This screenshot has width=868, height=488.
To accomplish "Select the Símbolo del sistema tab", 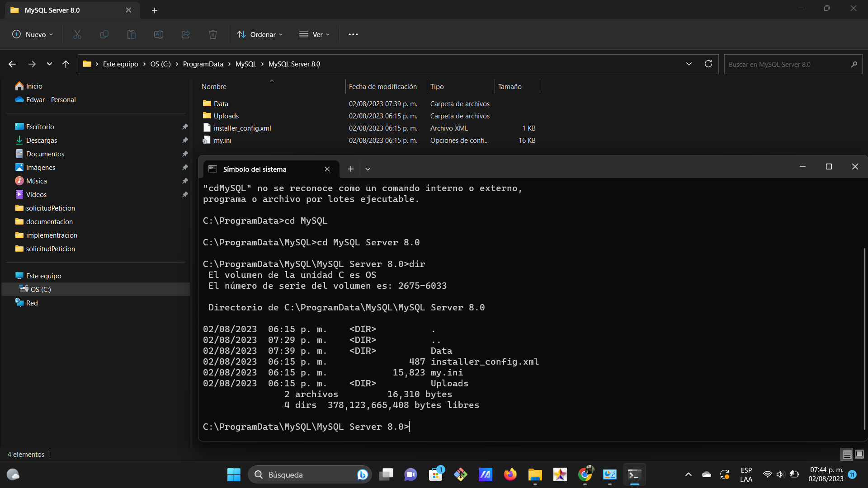I will (x=271, y=169).
